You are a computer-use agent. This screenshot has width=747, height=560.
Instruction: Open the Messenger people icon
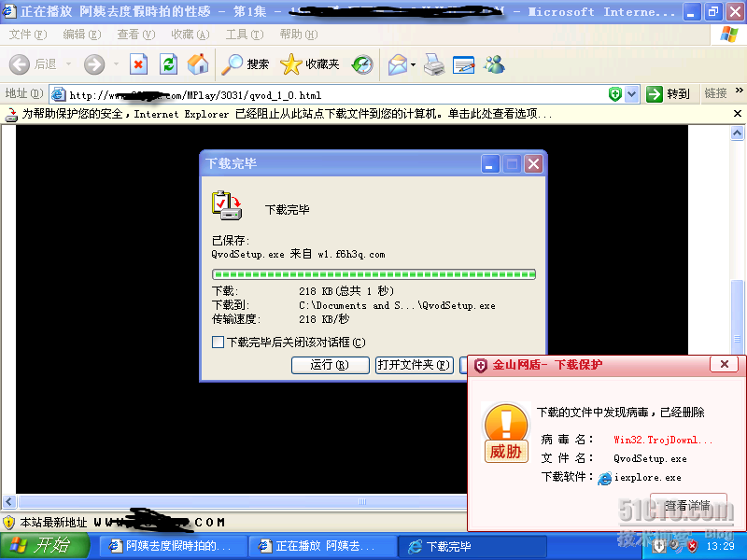[x=494, y=64]
